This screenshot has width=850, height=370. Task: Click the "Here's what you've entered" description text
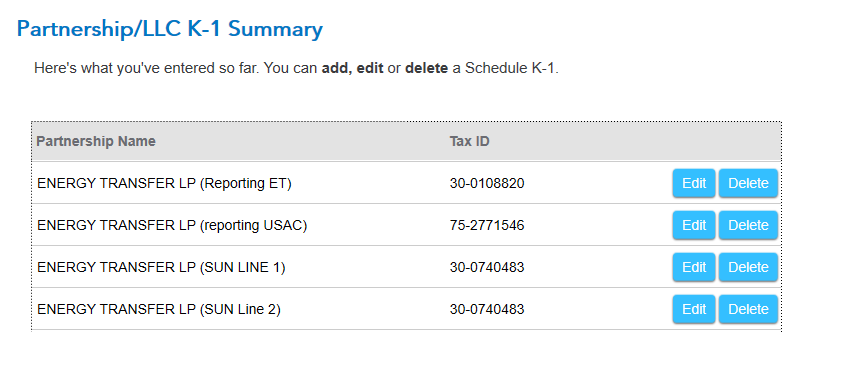296,69
